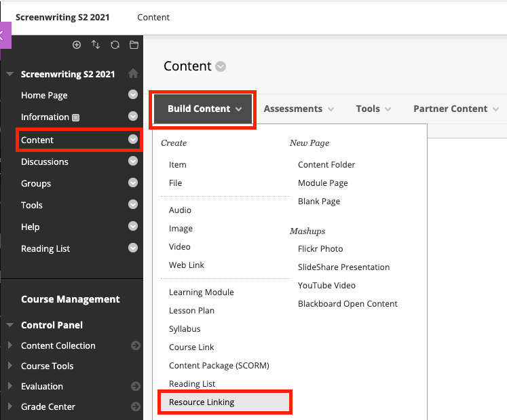The width and height of the screenshot is (507, 420).
Task: Open the Build Content dropdown
Action: (204, 109)
